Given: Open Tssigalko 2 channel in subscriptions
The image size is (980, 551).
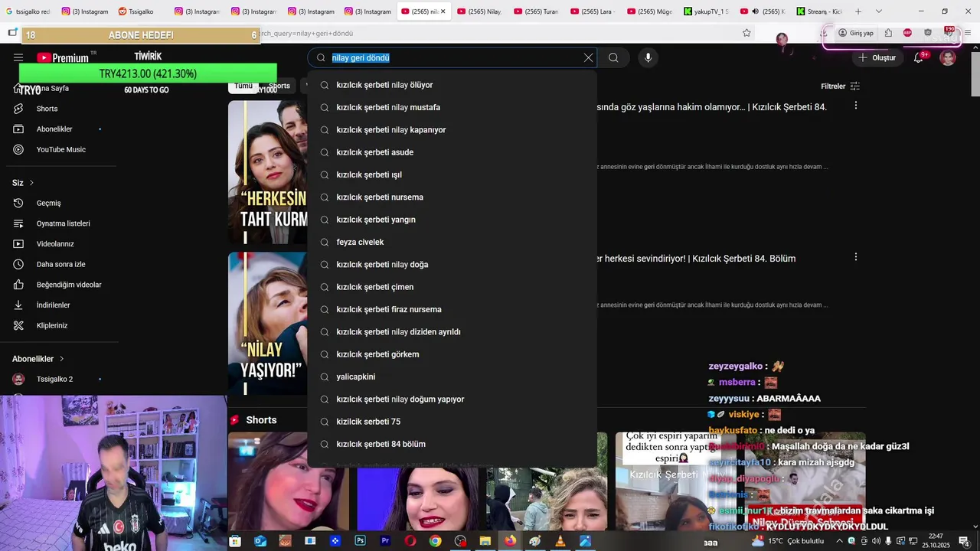Looking at the screenshot, I should [54, 379].
